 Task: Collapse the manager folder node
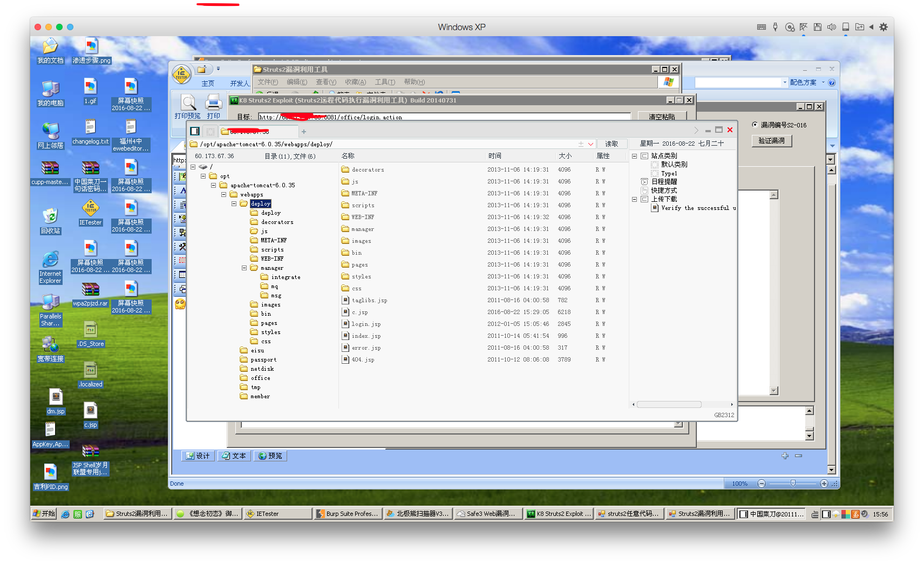[x=244, y=268]
